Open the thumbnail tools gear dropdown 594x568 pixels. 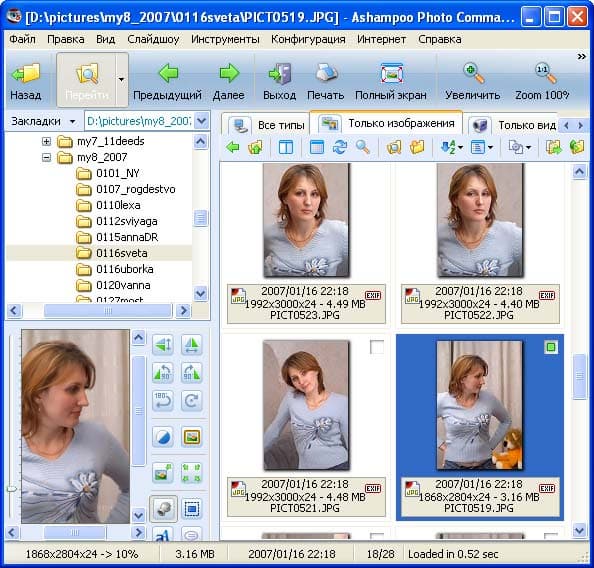click(x=529, y=147)
